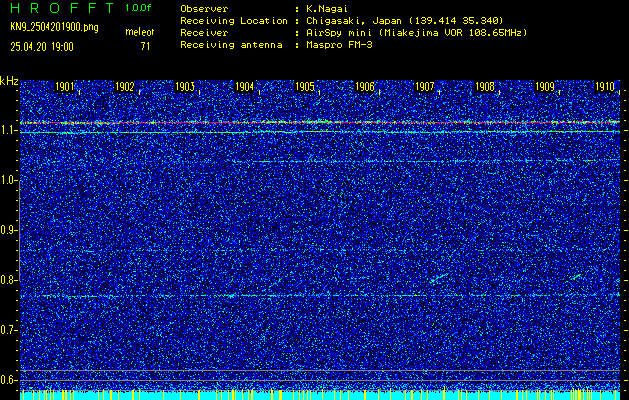The height and width of the screenshot is (400, 629).
Task: Select the 1901 time marker
Action: [x=65, y=87]
